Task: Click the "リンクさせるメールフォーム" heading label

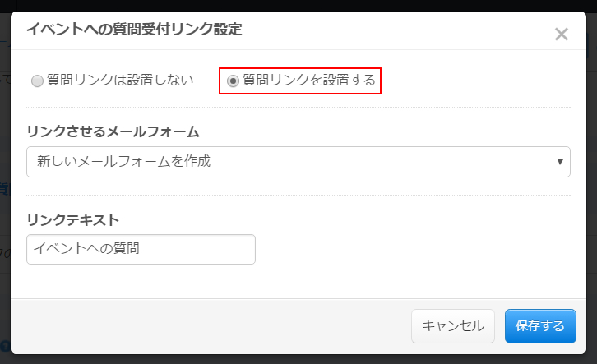Action: [113, 131]
